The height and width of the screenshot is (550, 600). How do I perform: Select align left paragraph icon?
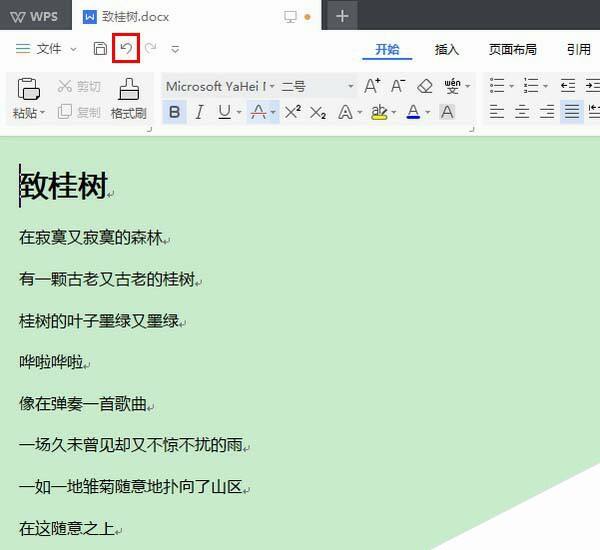pyautogui.click(x=497, y=112)
